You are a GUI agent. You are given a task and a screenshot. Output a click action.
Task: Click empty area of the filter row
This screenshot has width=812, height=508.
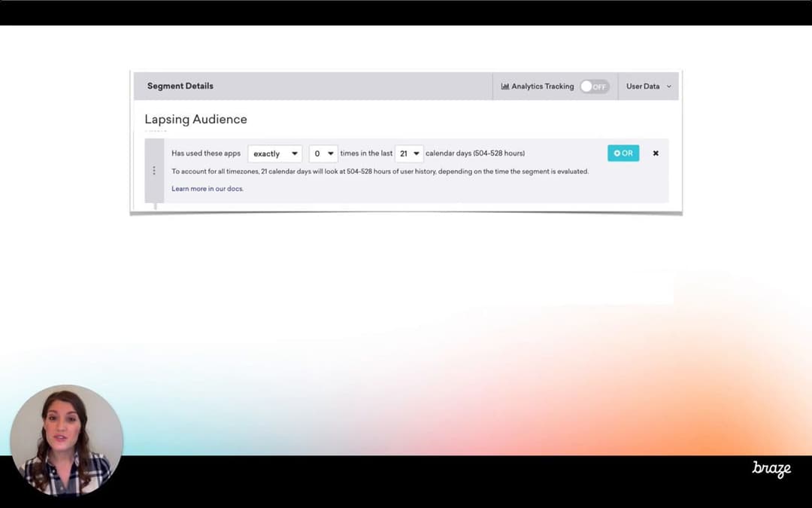451,189
